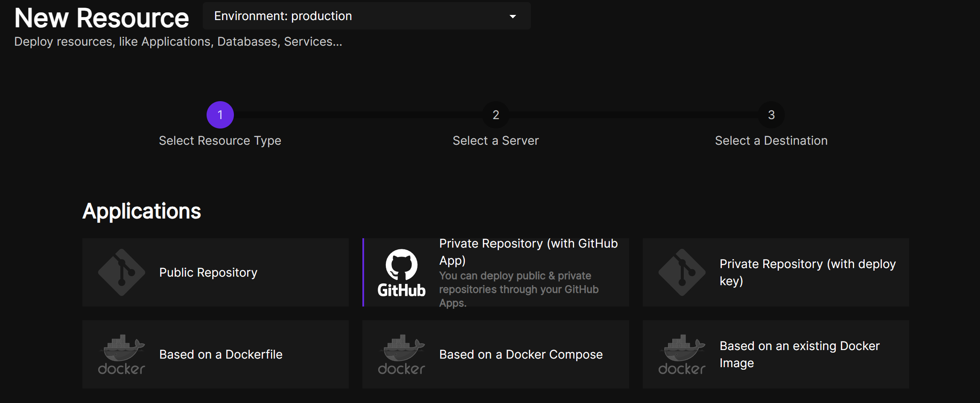The height and width of the screenshot is (403, 980).
Task: Select Based on a Docker Compose
Action: (x=495, y=354)
